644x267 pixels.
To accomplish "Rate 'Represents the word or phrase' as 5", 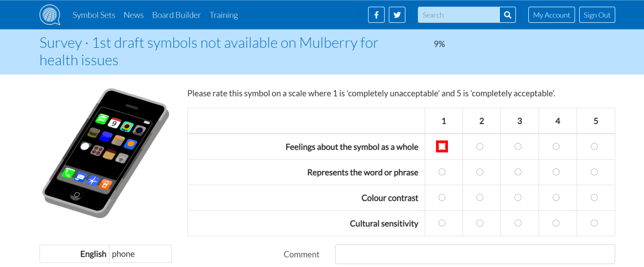I will click(594, 172).
